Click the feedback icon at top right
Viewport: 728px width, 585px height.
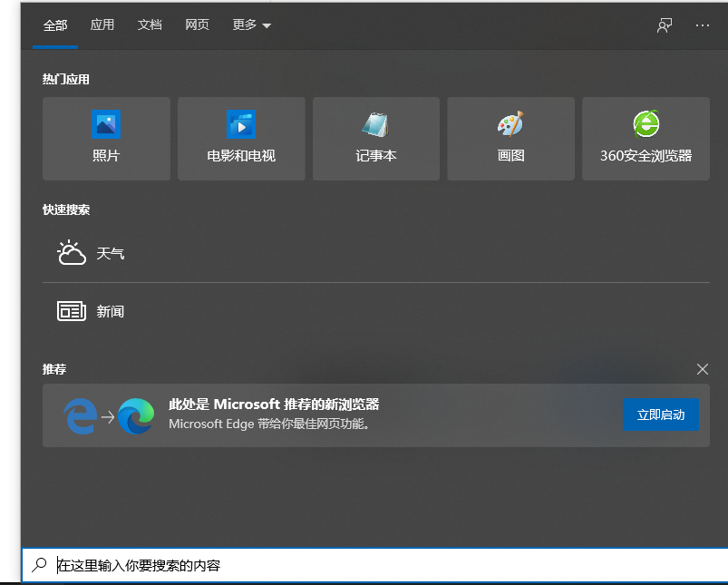click(665, 25)
